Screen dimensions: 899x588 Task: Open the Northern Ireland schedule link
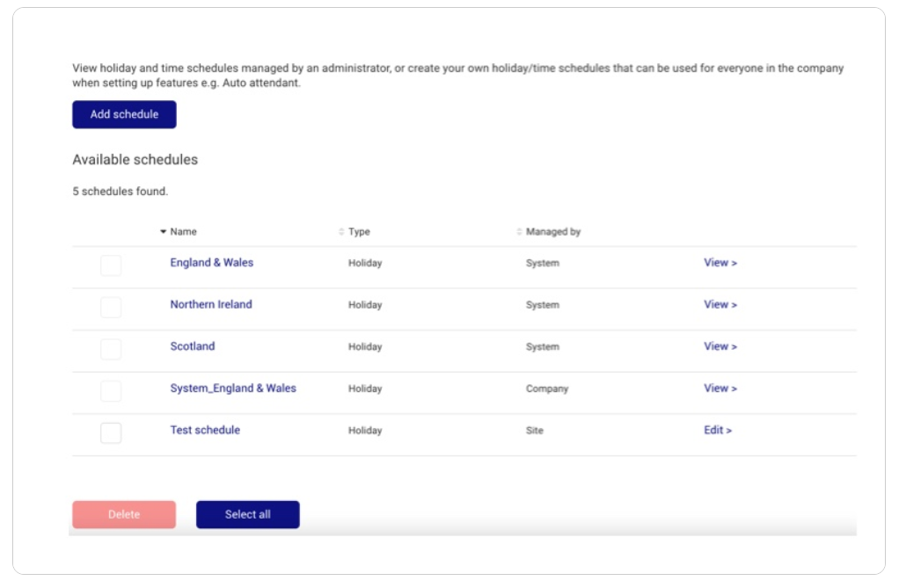211,304
